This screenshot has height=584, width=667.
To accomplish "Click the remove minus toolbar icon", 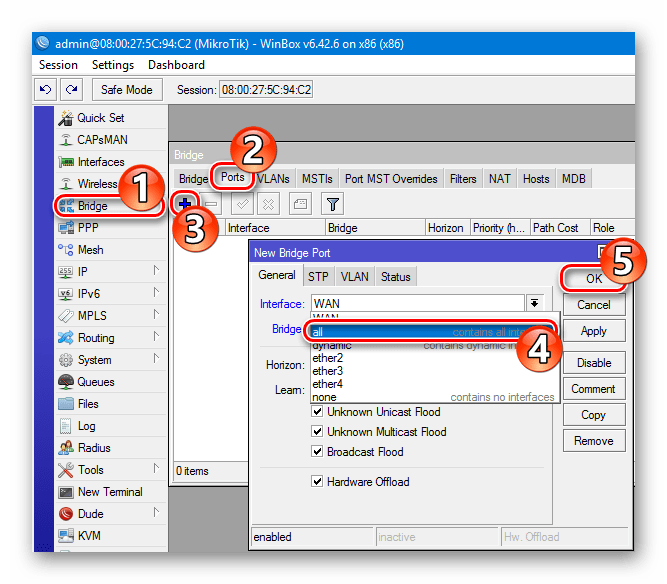I will (x=211, y=205).
